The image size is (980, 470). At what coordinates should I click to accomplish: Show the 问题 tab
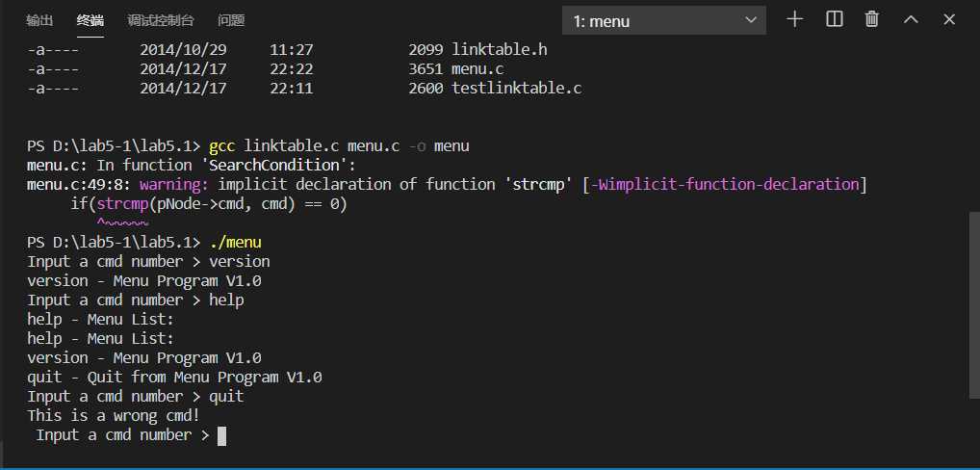(231, 20)
